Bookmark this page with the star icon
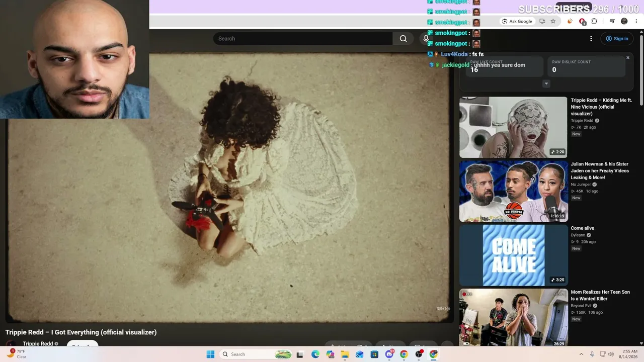The image size is (644, 362). pos(553,21)
